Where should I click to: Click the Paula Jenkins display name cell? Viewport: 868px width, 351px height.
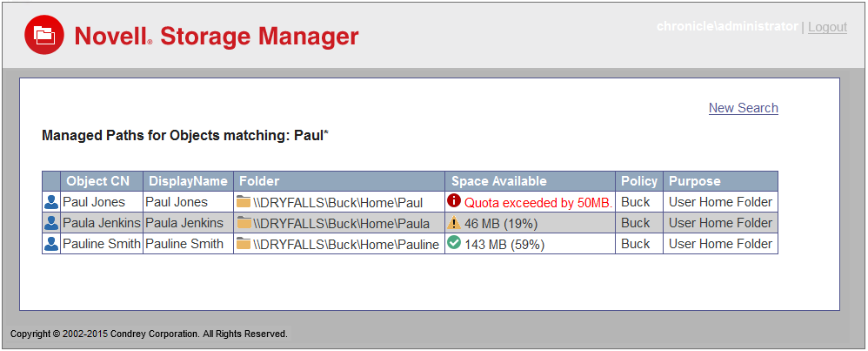[186, 223]
